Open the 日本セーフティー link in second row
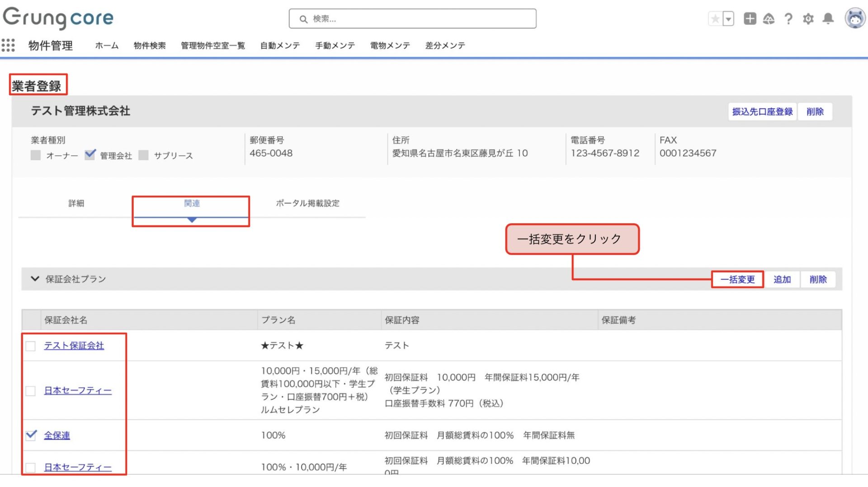The width and height of the screenshot is (868, 487). coord(78,391)
